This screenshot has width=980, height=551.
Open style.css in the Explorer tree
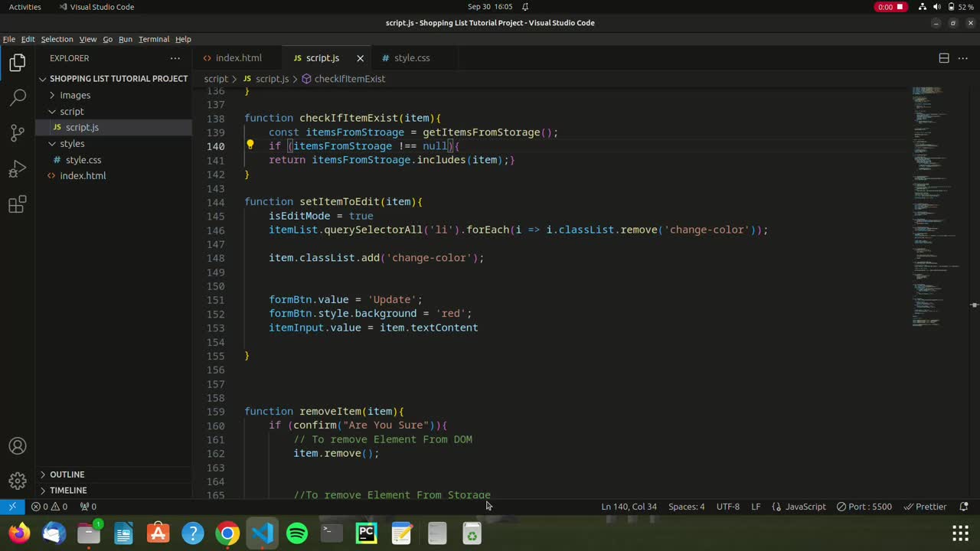83,160
